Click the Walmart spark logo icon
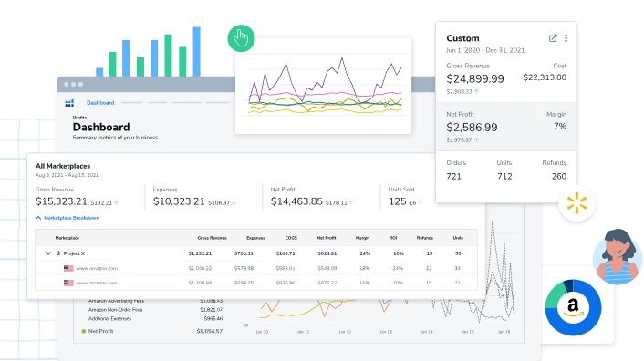Viewport: 644px width, 361px height. (576, 203)
